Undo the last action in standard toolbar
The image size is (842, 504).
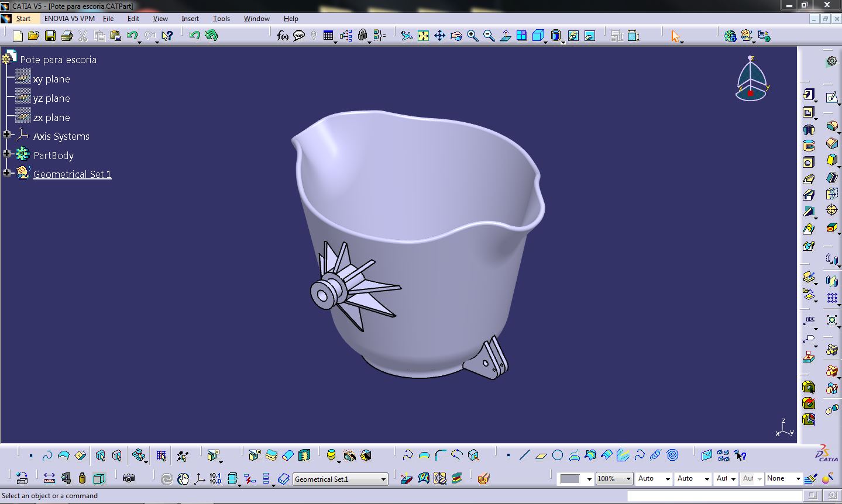click(132, 36)
